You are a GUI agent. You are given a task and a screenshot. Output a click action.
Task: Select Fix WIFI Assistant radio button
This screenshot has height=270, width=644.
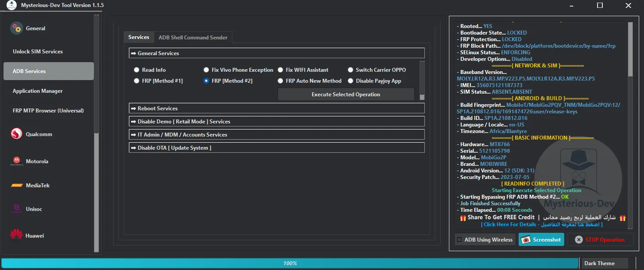pyautogui.click(x=281, y=70)
